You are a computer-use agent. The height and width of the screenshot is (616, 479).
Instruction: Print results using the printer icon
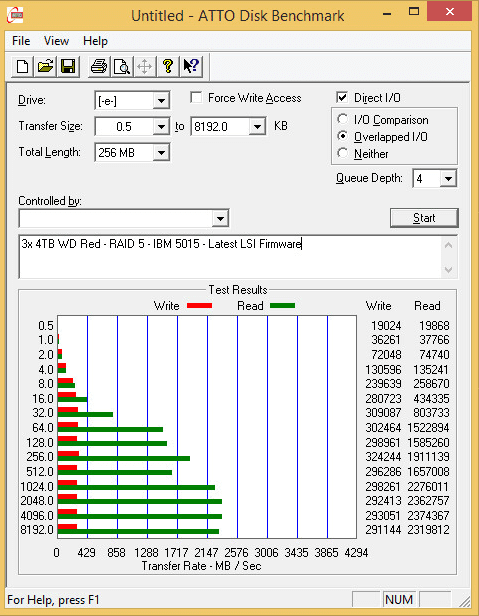tap(99, 66)
